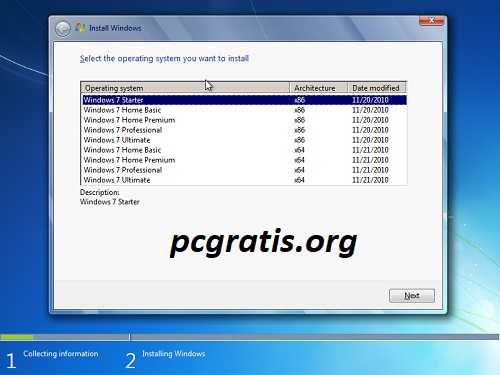Close the Install Windows dialog
This screenshot has height=375, width=500.
(x=431, y=21)
